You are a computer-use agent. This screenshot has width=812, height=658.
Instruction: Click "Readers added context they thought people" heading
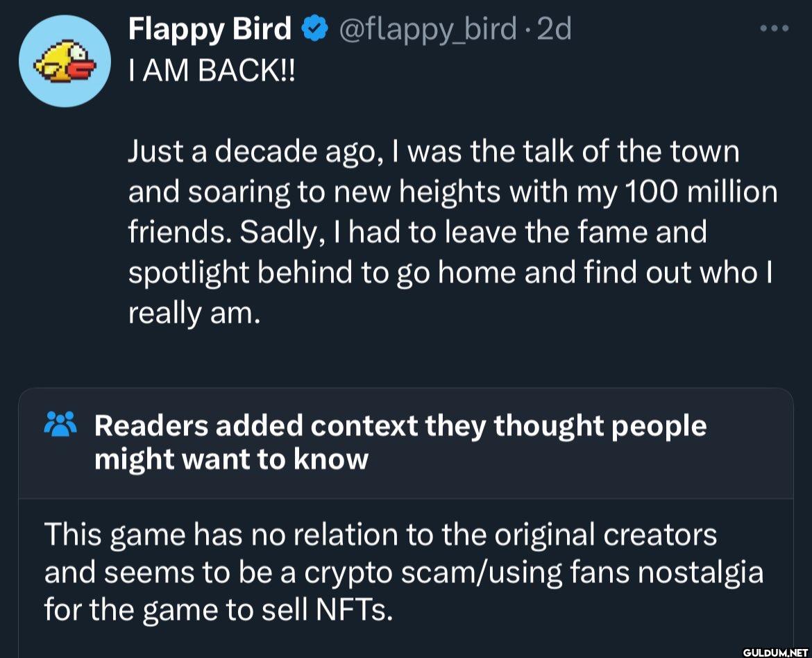(x=400, y=425)
